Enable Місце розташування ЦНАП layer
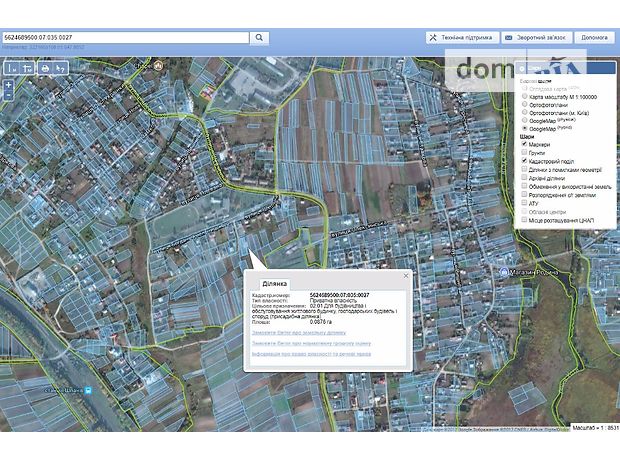The width and height of the screenshot is (620, 460). coord(524,220)
